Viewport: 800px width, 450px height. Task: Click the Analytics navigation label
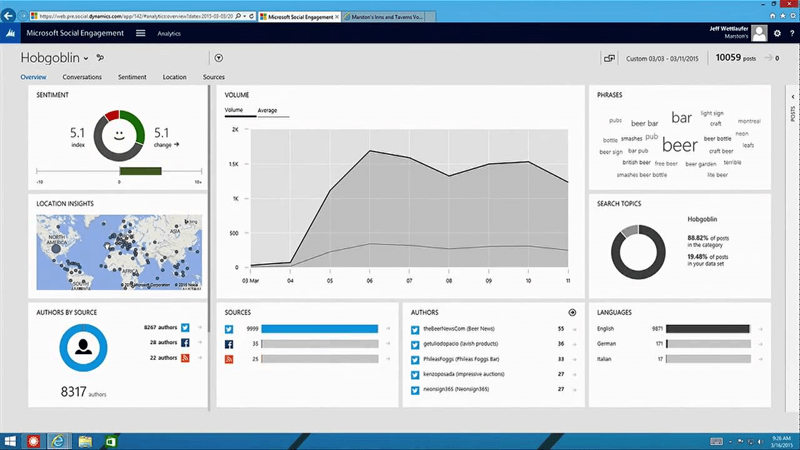tap(169, 34)
